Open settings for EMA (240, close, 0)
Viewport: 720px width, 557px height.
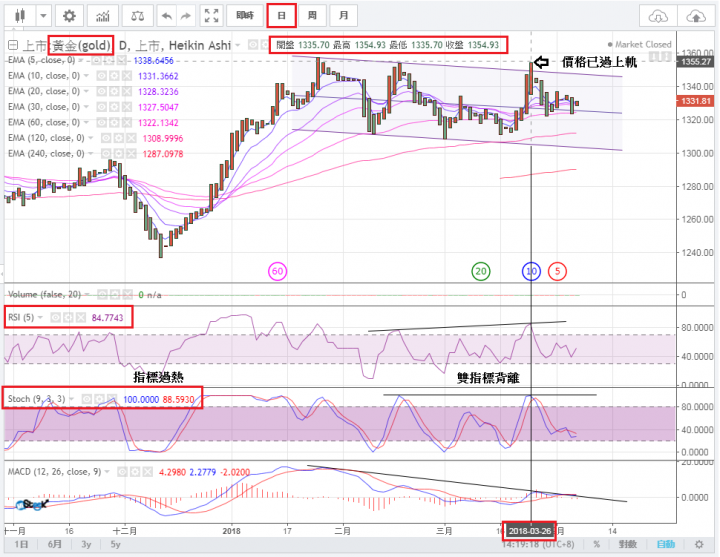pyautogui.click(x=118, y=154)
